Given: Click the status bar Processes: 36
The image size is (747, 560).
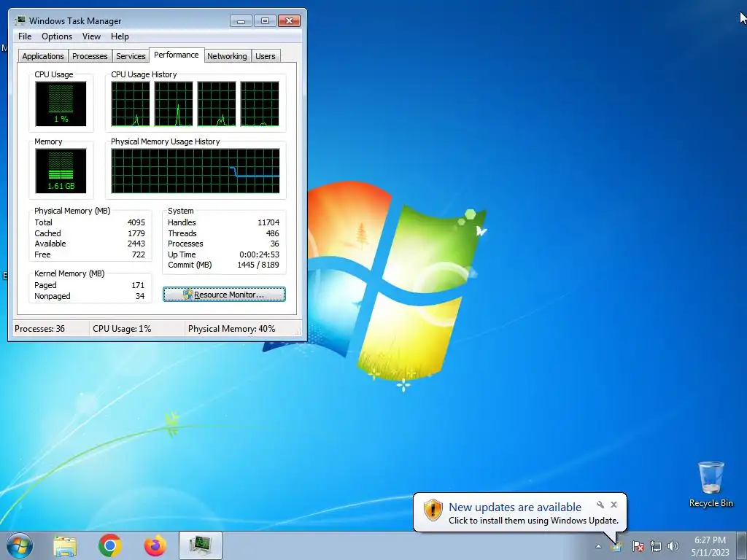Looking at the screenshot, I should click(x=39, y=329).
